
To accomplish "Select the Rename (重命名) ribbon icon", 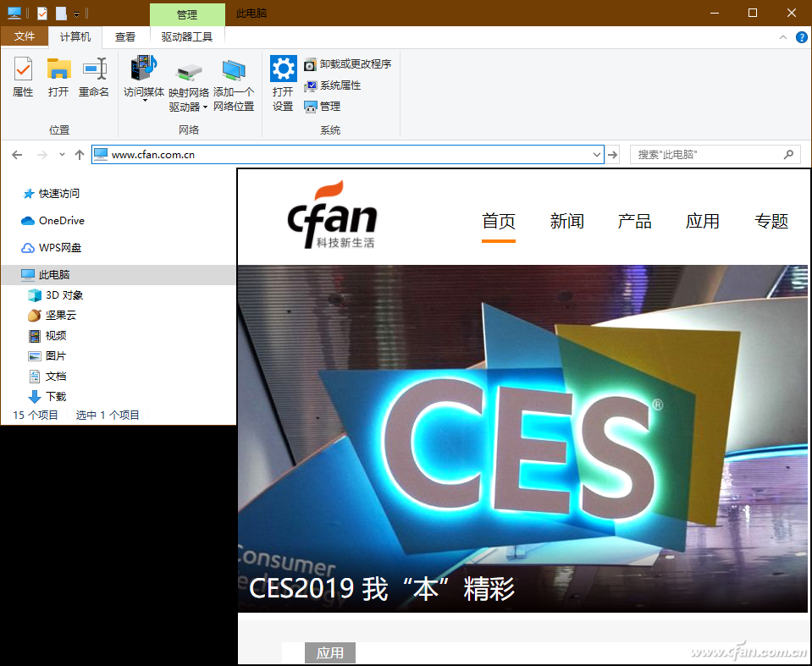I will pyautogui.click(x=94, y=77).
